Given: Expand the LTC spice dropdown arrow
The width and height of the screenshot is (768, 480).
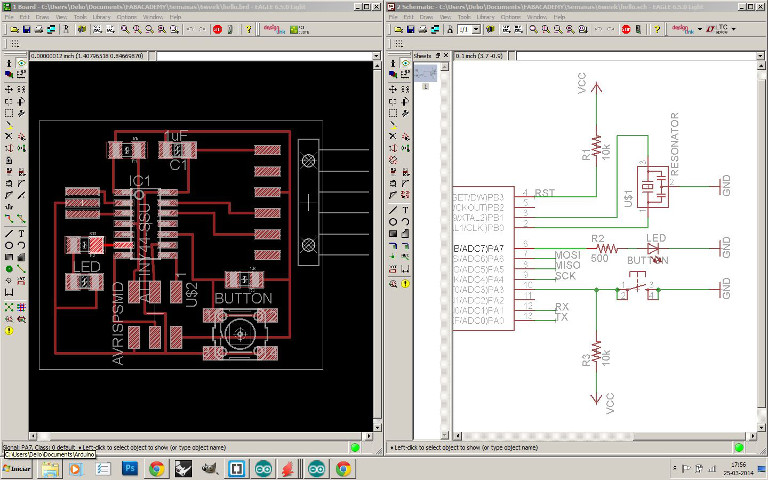Looking at the screenshot, I should point(734,29).
